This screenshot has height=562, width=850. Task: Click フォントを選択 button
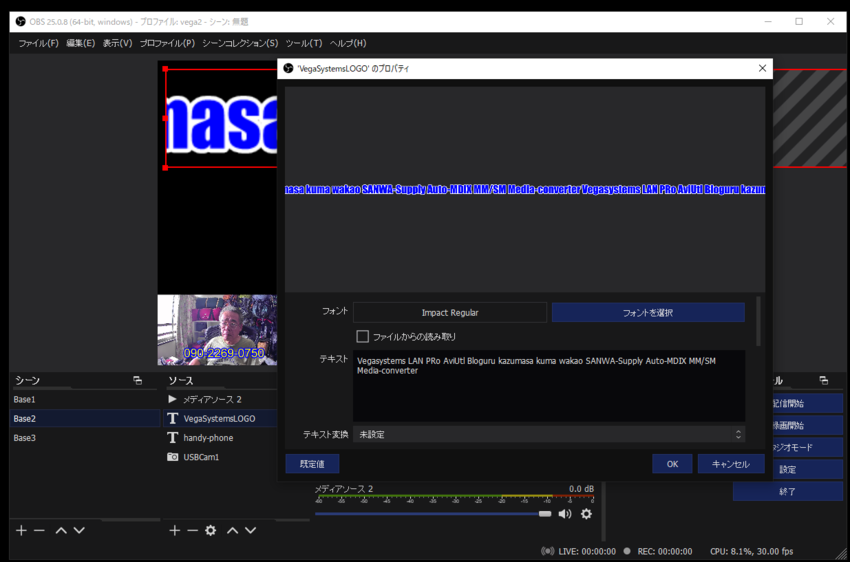point(648,313)
